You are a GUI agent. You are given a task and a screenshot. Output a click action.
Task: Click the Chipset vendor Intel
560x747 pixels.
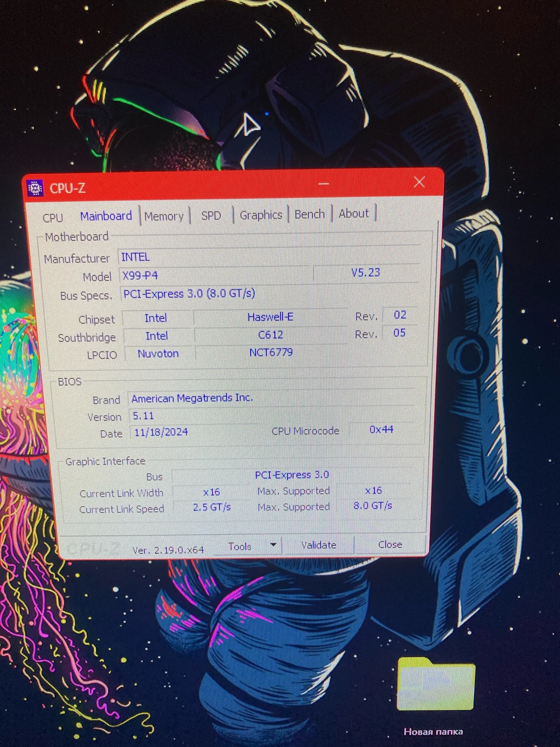[156, 318]
